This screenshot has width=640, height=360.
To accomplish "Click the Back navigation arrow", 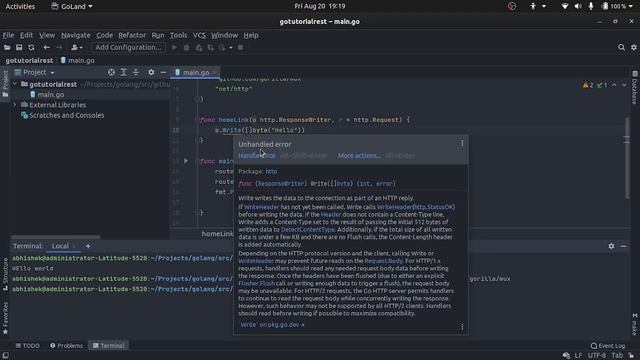I will (x=47, y=47).
